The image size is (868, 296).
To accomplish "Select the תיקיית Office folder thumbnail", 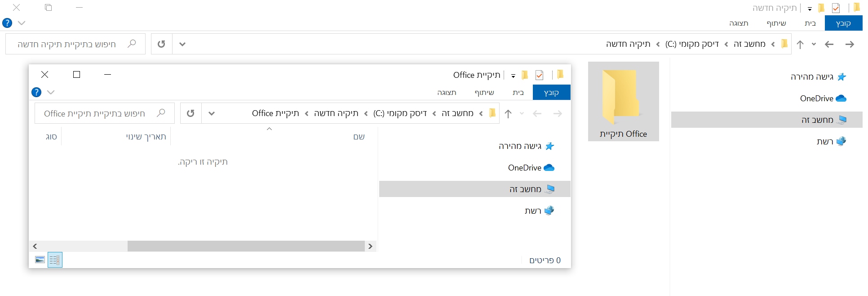I will click(x=623, y=102).
